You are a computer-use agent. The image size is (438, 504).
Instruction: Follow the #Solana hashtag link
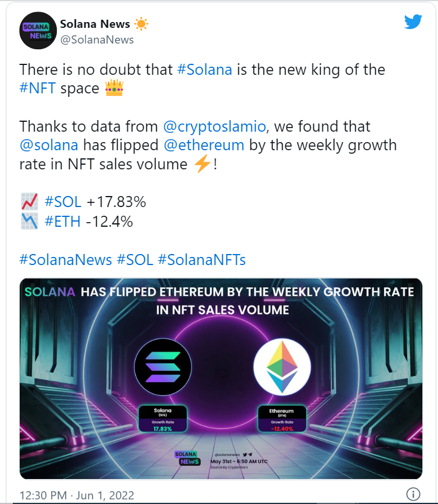205,70
